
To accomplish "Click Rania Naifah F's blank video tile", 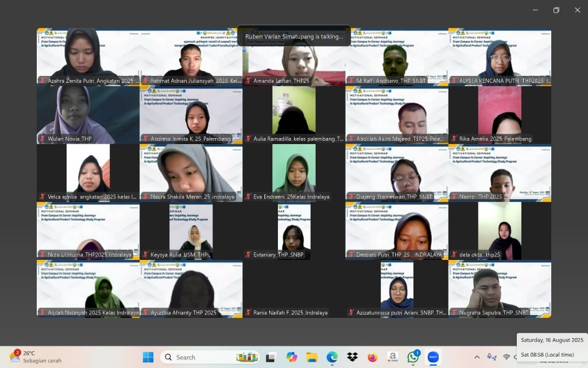I will click(293, 287).
